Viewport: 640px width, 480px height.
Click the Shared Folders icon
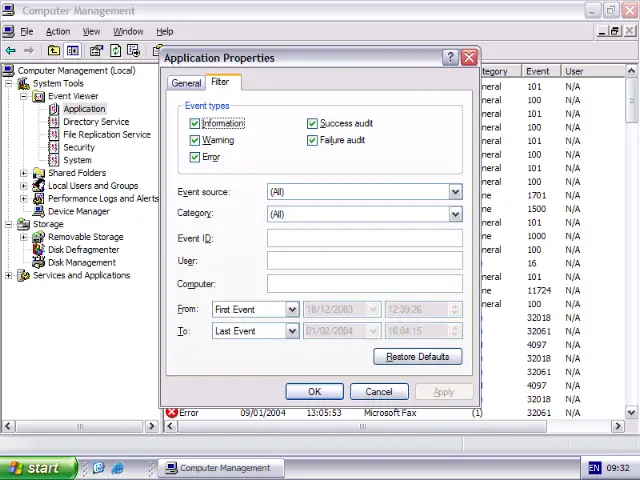coord(38,173)
